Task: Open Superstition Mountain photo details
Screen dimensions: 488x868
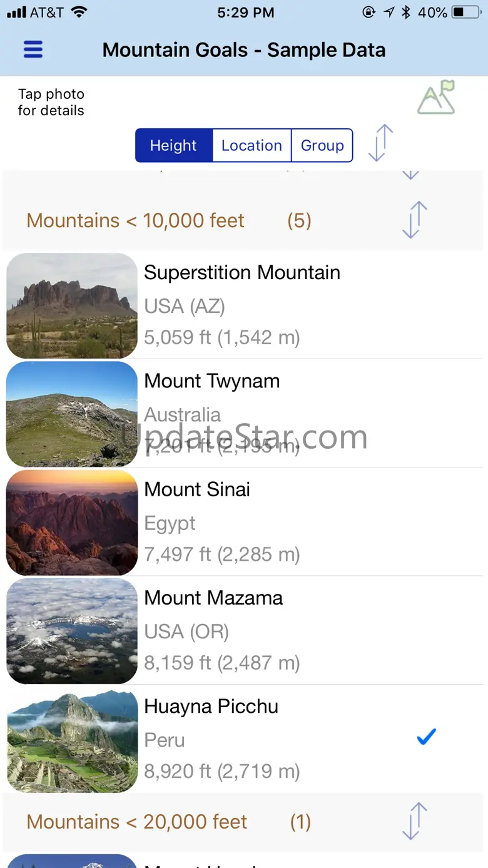Action: click(x=72, y=305)
